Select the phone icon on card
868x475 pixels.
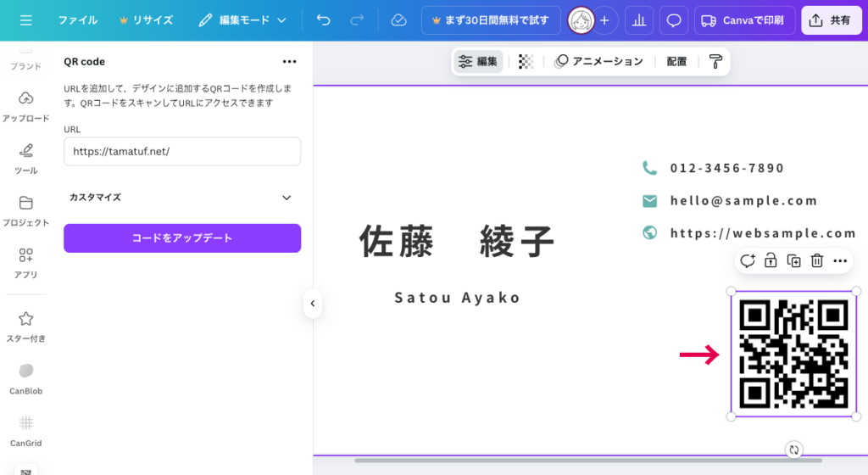coord(650,168)
